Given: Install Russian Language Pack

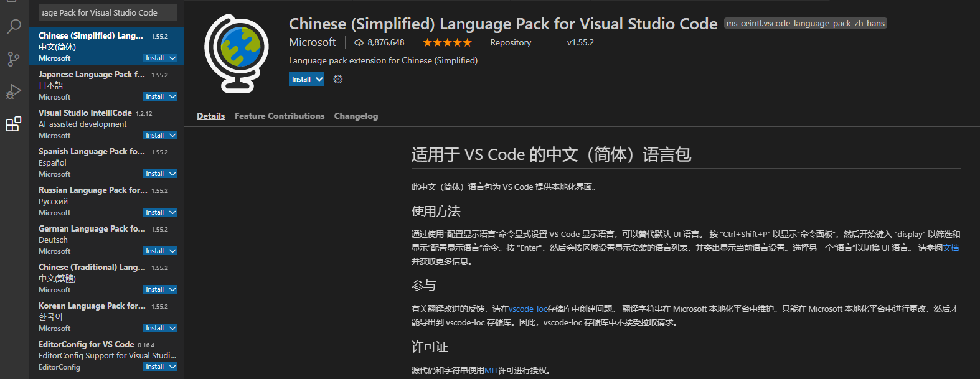Looking at the screenshot, I should pyautogui.click(x=154, y=212).
